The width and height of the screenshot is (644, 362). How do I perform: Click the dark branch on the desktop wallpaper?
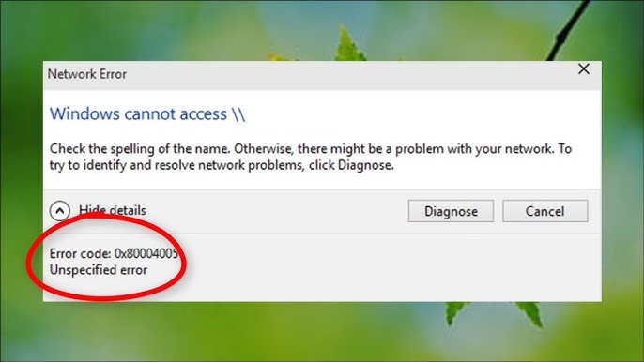pyautogui.click(x=569, y=31)
